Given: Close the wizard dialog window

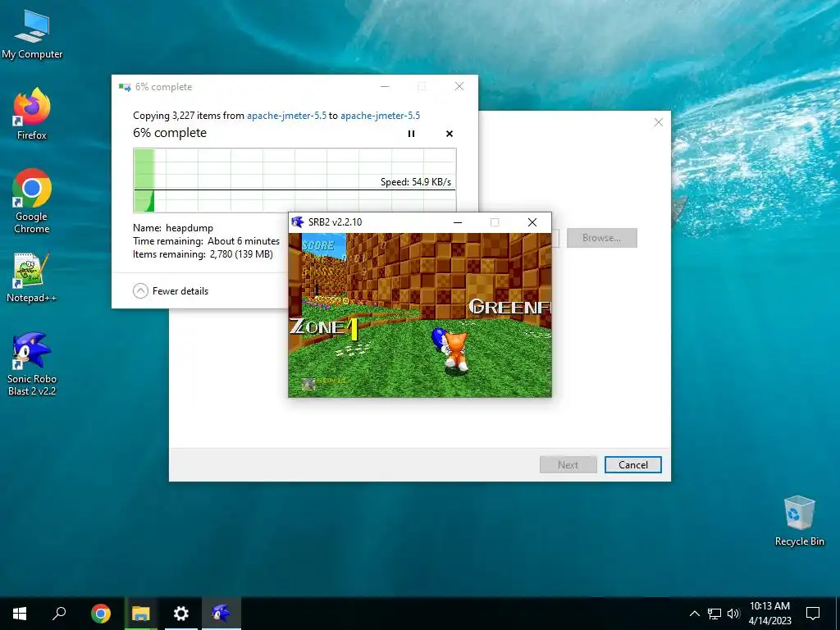Looking at the screenshot, I should pyautogui.click(x=659, y=122).
